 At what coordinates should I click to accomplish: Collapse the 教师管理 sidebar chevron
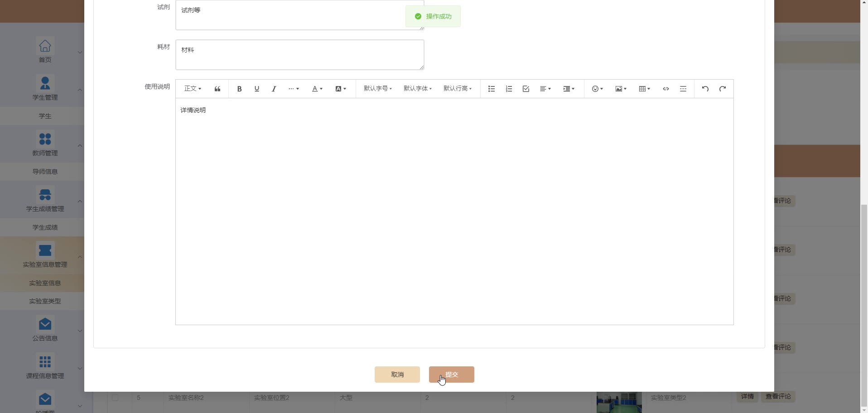80,145
